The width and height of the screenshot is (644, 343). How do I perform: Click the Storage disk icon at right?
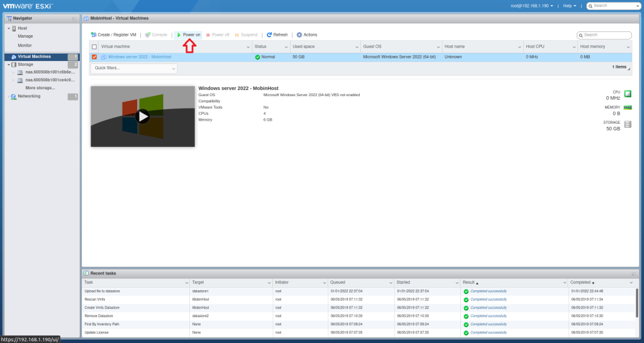(628, 124)
